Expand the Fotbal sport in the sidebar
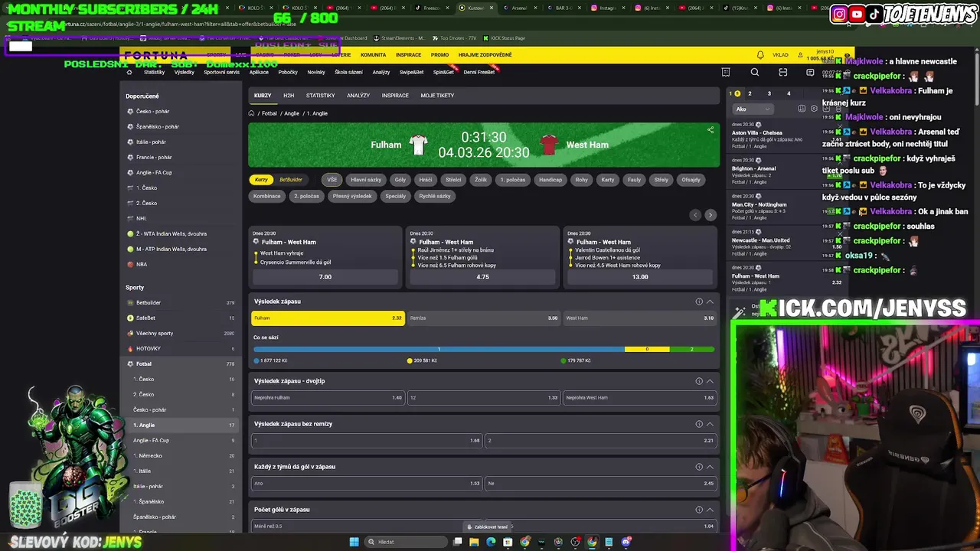The width and height of the screenshot is (980, 551). (182, 364)
